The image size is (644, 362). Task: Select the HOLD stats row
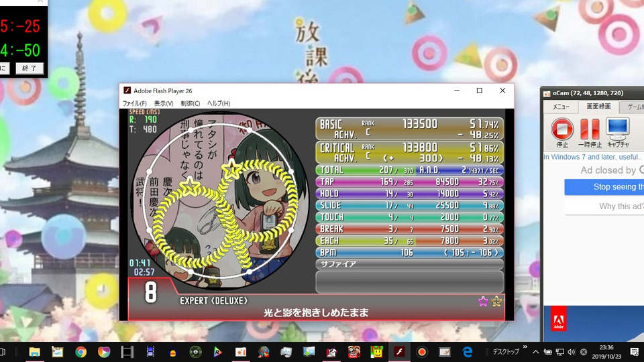409,193
